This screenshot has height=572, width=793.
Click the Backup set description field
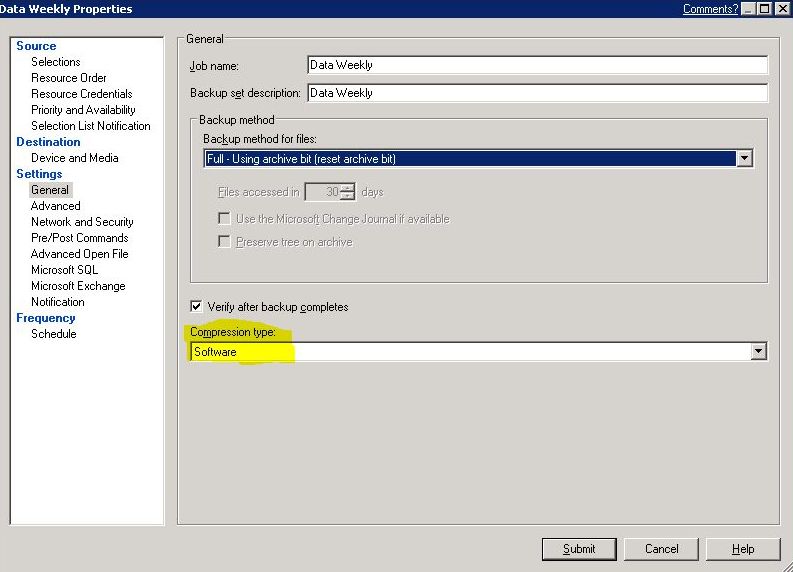(x=537, y=93)
